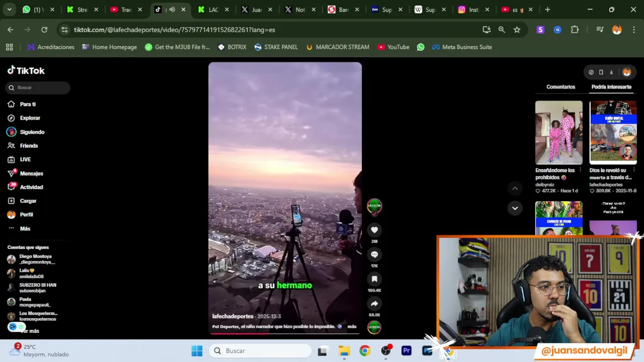Open Windows Start menu
Viewport: 644px width, 362px height.
pos(197,351)
